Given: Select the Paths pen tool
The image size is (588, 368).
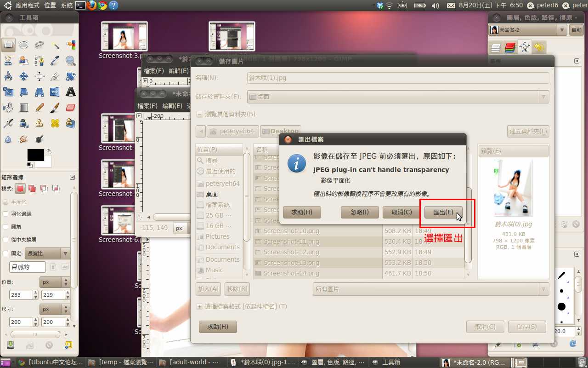Looking at the screenshot, I should coord(40,61).
